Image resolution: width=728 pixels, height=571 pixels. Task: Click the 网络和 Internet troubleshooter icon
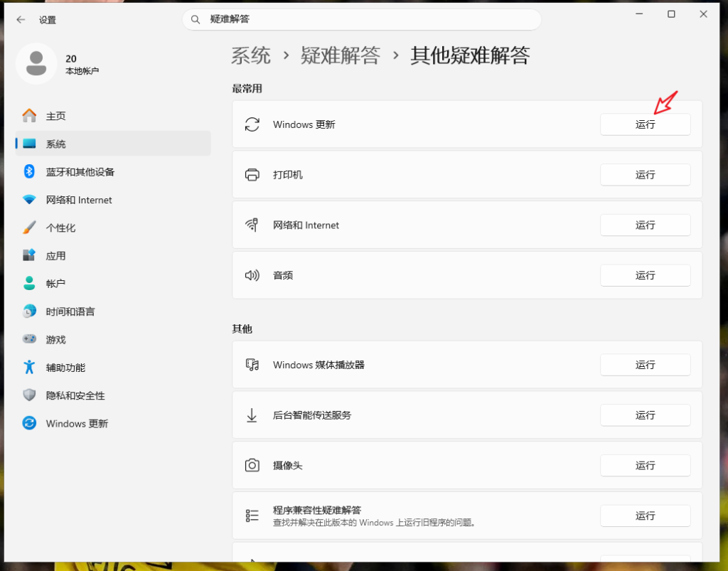click(x=252, y=225)
